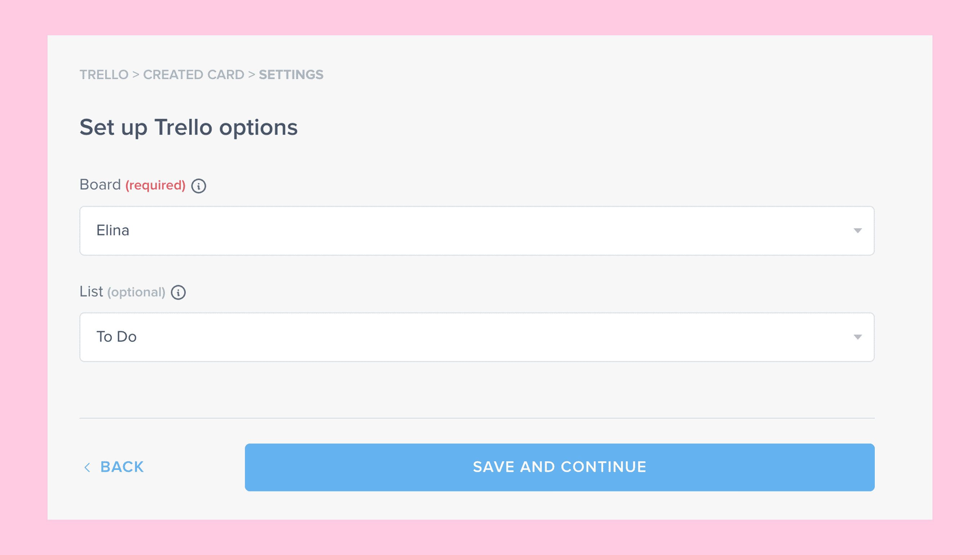Click the "Set up Trello options" heading
Image resolution: width=980 pixels, height=555 pixels.
click(x=188, y=127)
